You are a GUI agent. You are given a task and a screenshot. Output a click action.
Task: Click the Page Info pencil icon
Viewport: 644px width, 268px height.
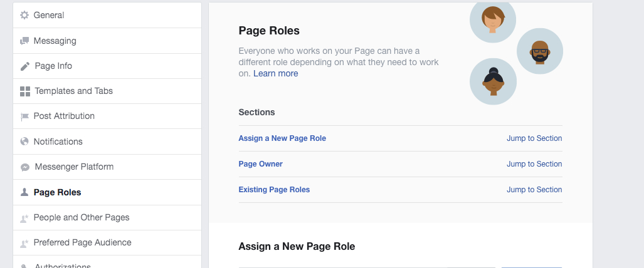(x=25, y=66)
